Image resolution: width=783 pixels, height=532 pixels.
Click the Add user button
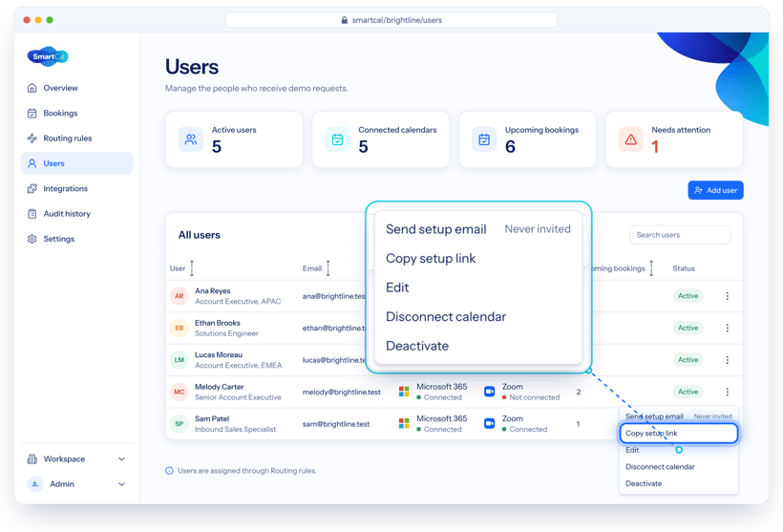coord(715,190)
